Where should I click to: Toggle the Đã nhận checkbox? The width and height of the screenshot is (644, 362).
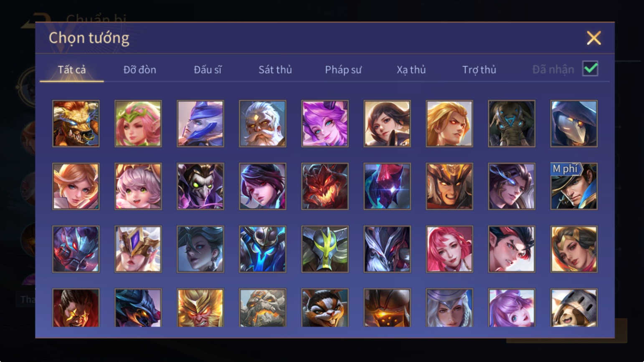point(590,68)
